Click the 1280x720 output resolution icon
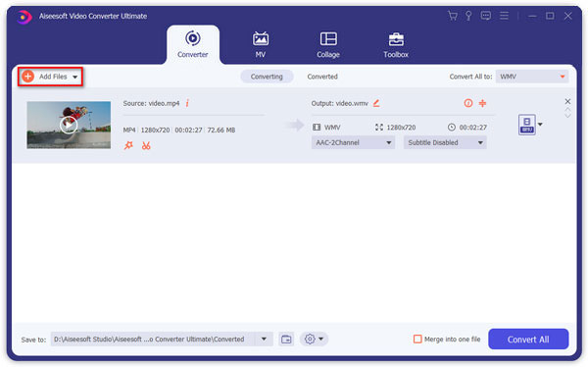This screenshot has width=588, height=367. tap(379, 128)
